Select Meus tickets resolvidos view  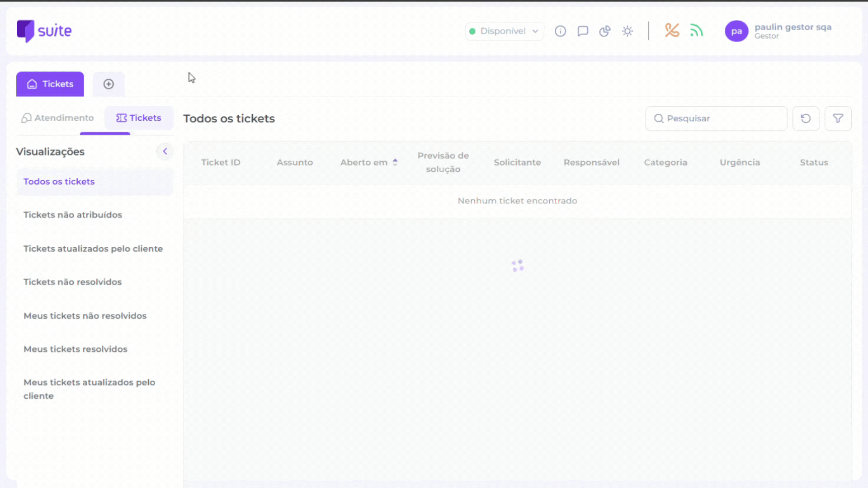tap(95, 349)
